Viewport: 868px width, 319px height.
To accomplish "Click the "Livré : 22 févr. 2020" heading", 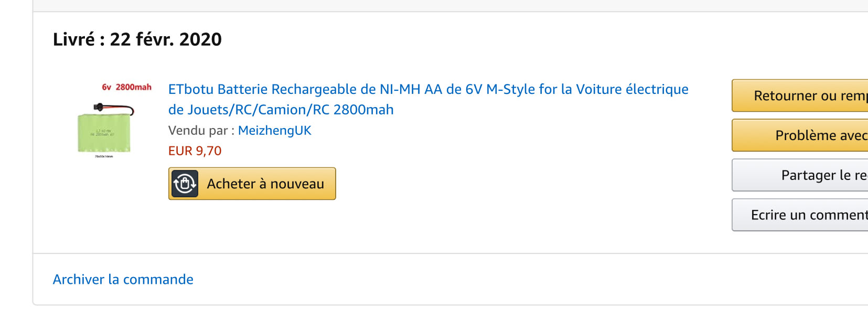I will click(x=137, y=40).
